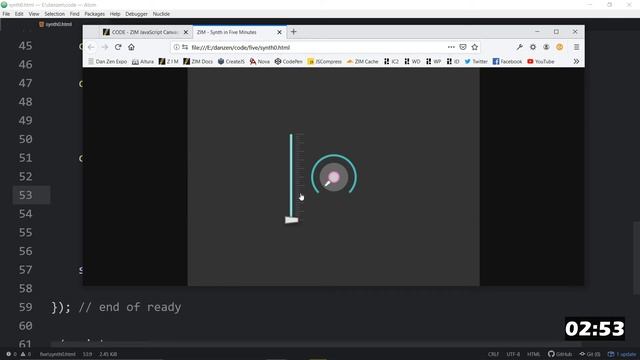Open the wrench developer tools icon
This screenshot has width=640, height=360.
coord(519,47)
